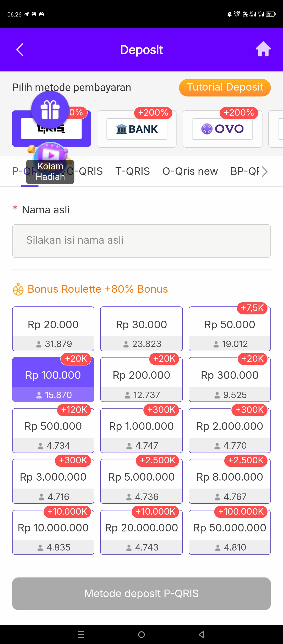This screenshot has height=644, width=283.
Task: Choose the Rp 50.000.000 deposit option
Action: point(230,532)
